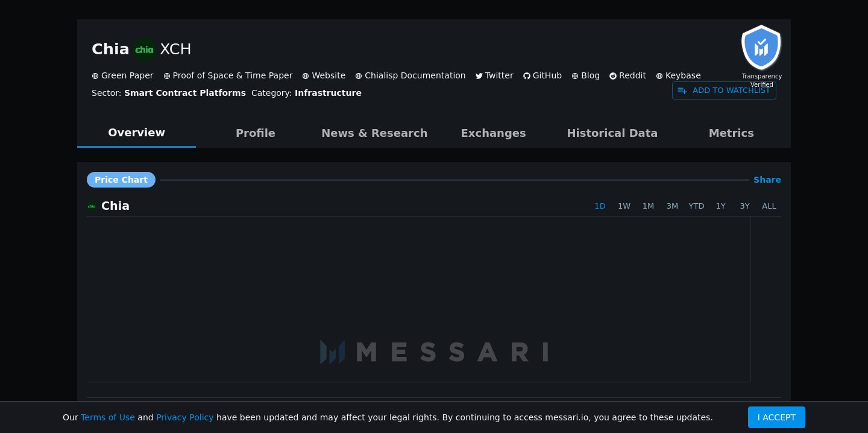The image size is (868, 433).
Task: Open the Reddit link
Action: (x=632, y=75)
